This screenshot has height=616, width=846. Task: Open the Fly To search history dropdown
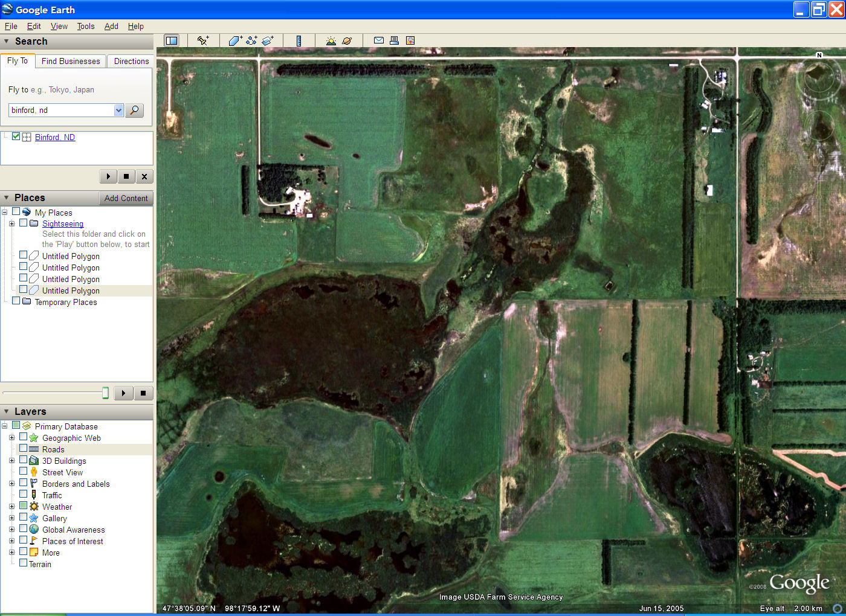(x=118, y=110)
